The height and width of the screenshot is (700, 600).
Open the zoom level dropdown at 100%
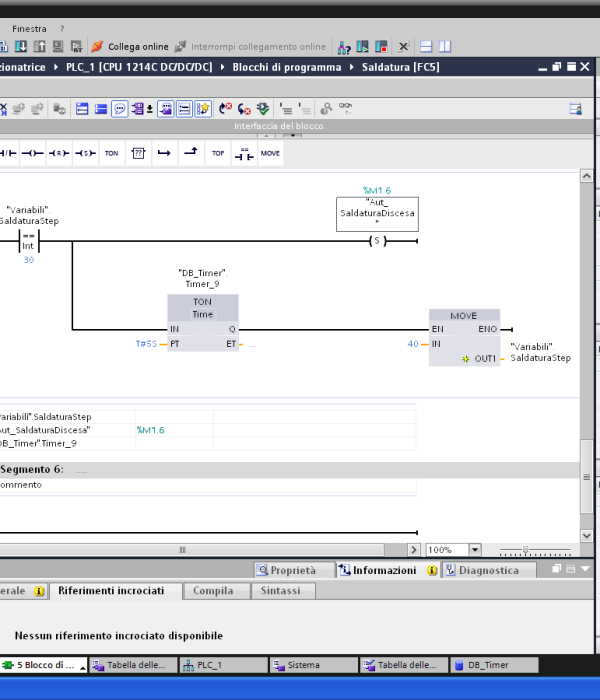tap(475, 550)
